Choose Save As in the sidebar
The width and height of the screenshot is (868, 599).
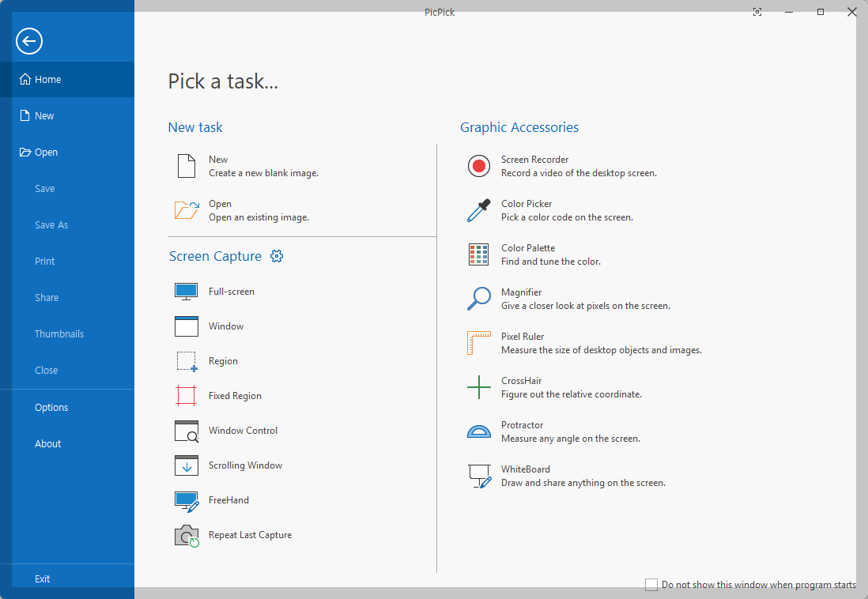pos(67,224)
